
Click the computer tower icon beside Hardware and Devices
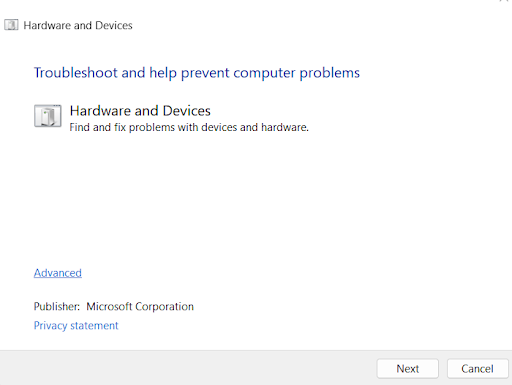[48, 116]
